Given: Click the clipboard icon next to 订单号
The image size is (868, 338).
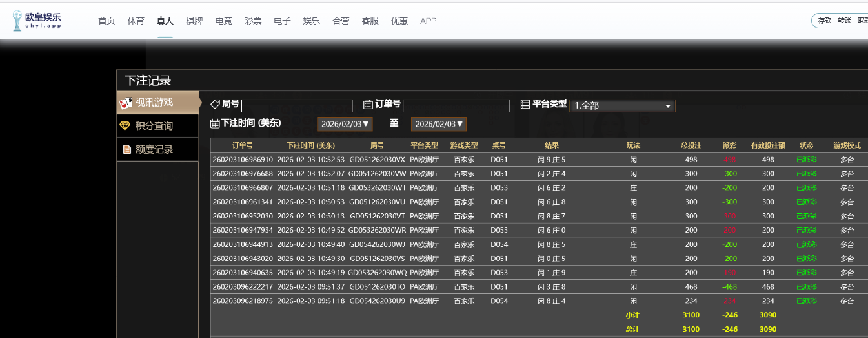Looking at the screenshot, I should [x=368, y=105].
